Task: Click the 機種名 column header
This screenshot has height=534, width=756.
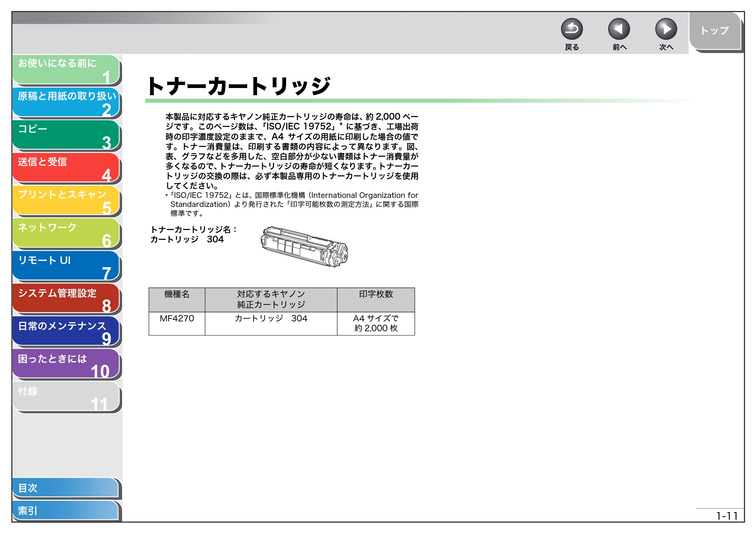Action: pos(177,300)
